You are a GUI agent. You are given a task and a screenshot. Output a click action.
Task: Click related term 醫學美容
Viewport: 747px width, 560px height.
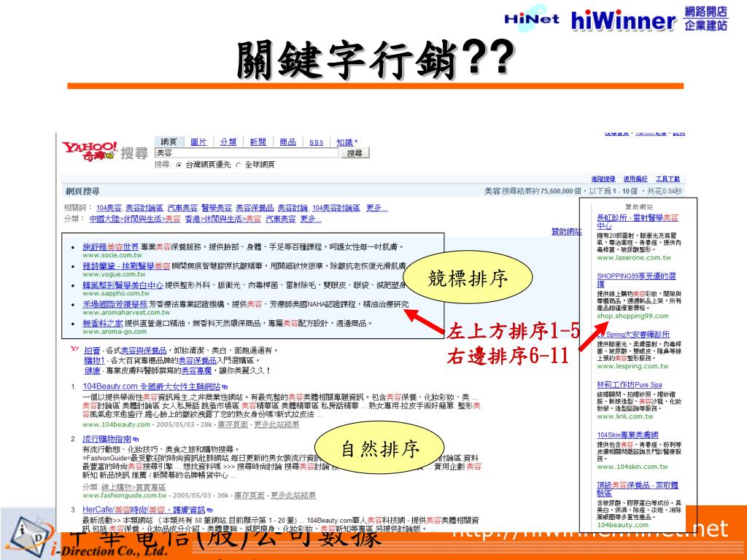pos(217,208)
